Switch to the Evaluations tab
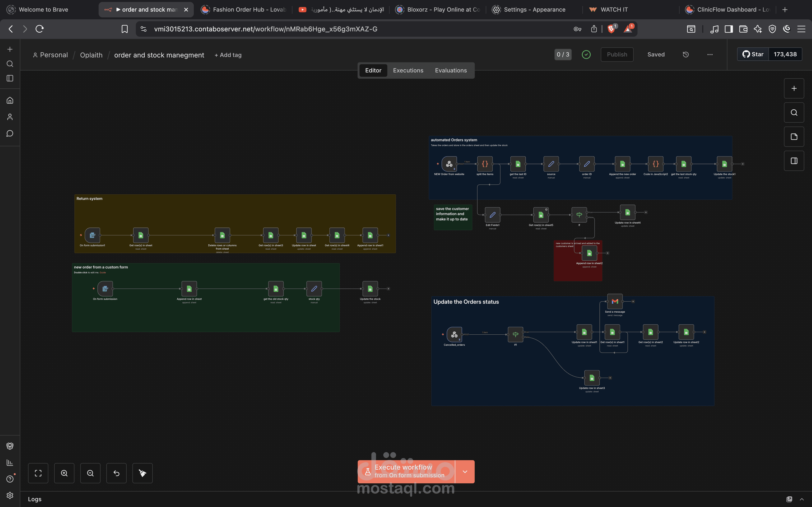Viewport: 812px width, 507px height. (451, 70)
